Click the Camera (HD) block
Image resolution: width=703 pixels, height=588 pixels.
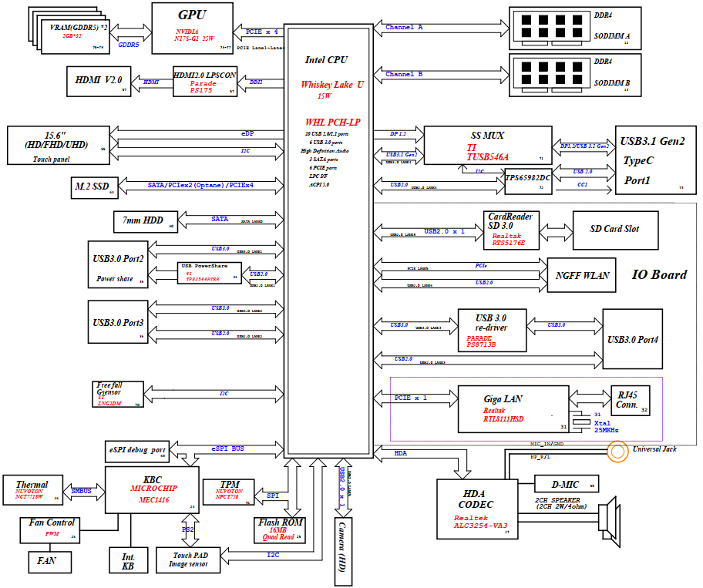coord(344,551)
